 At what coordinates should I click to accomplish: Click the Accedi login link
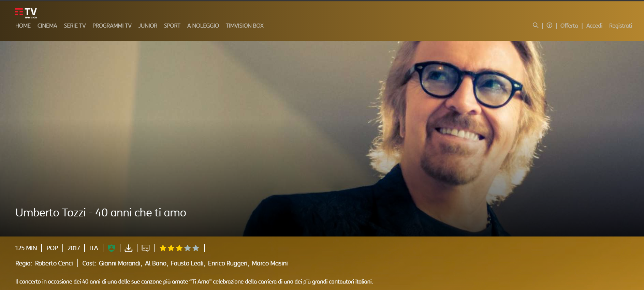pyautogui.click(x=594, y=26)
